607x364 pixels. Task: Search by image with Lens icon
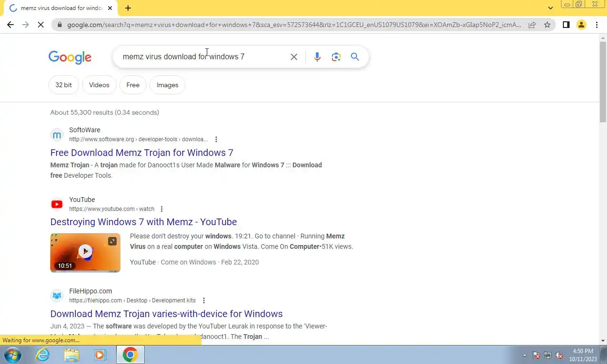pyautogui.click(x=336, y=57)
